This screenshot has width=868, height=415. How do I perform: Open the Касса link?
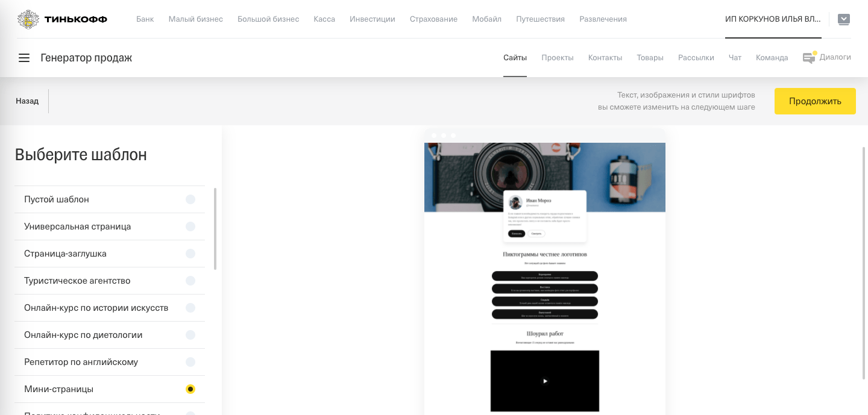pyautogui.click(x=324, y=19)
